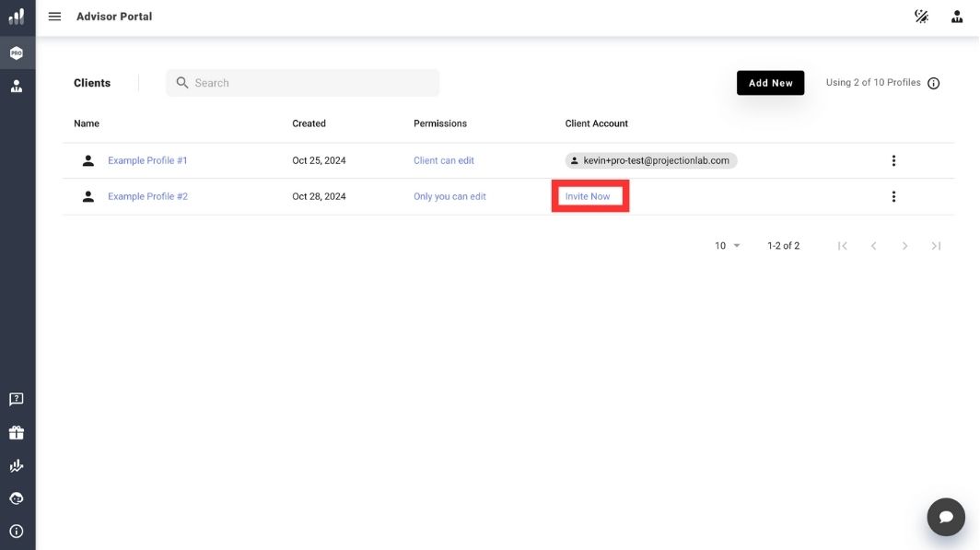
Task: Click the gift rewards icon in the sidebar
Action: tap(16, 431)
